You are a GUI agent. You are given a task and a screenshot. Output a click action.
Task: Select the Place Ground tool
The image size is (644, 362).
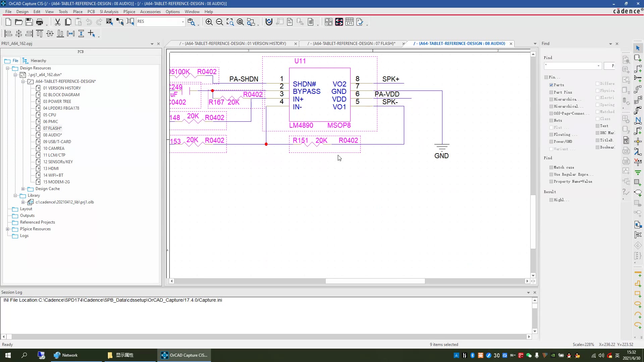638,173
